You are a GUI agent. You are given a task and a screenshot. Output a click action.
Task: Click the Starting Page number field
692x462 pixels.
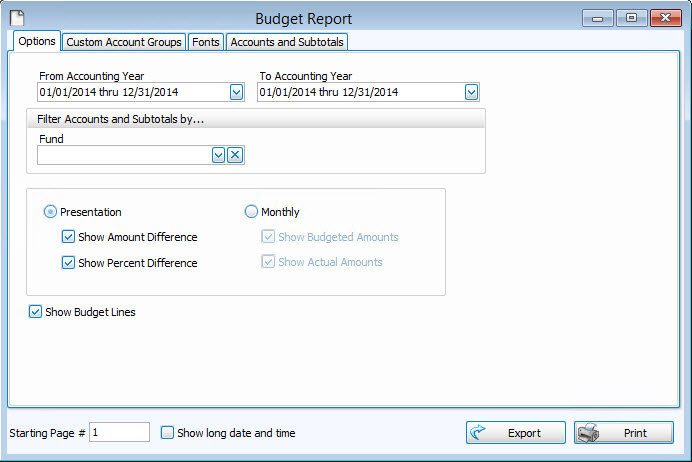(x=119, y=433)
